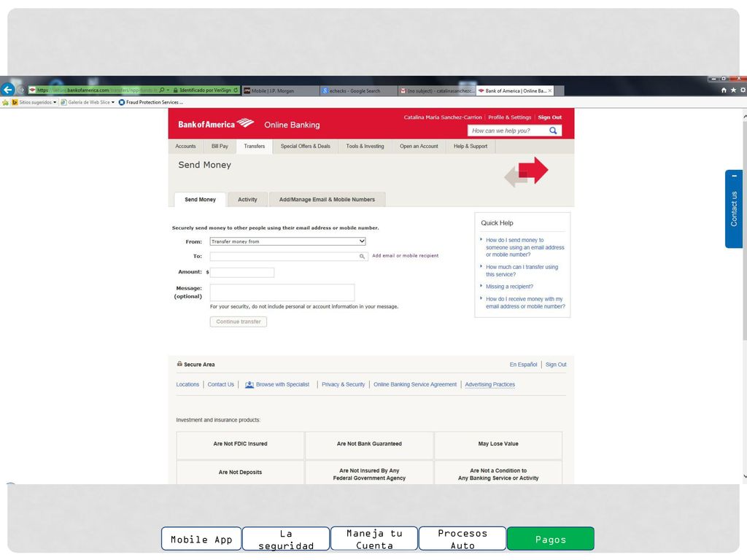Viewport: 747px width, 560px height.
Task: Click Sign Out in the red header
Action: pyautogui.click(x=550, y=117)
